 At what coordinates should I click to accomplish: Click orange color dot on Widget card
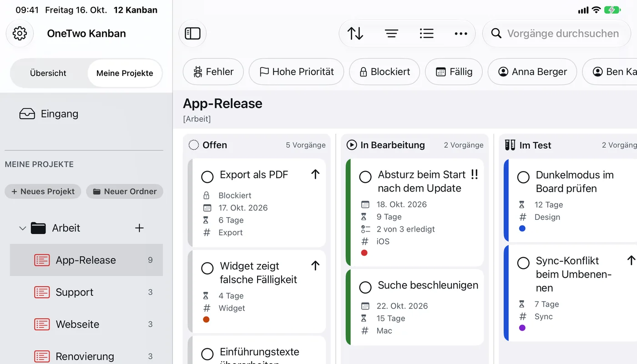[x=206, y=319]
